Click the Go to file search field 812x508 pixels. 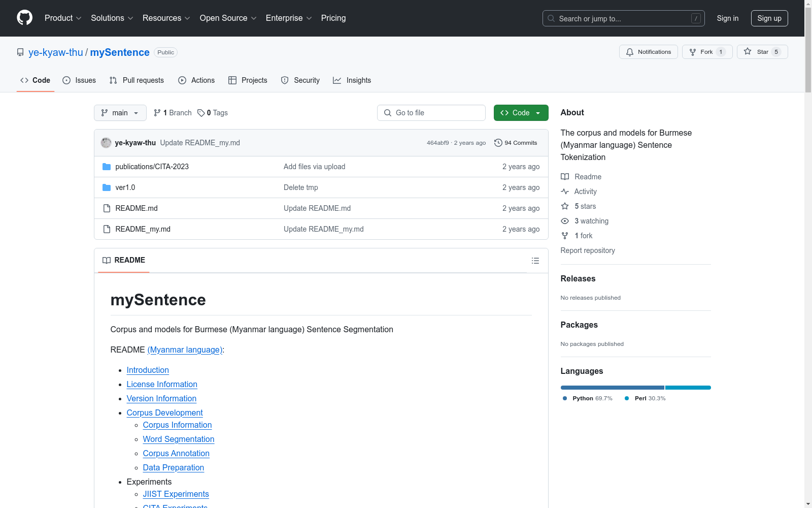pyautogui.click(x=431, y=113)
